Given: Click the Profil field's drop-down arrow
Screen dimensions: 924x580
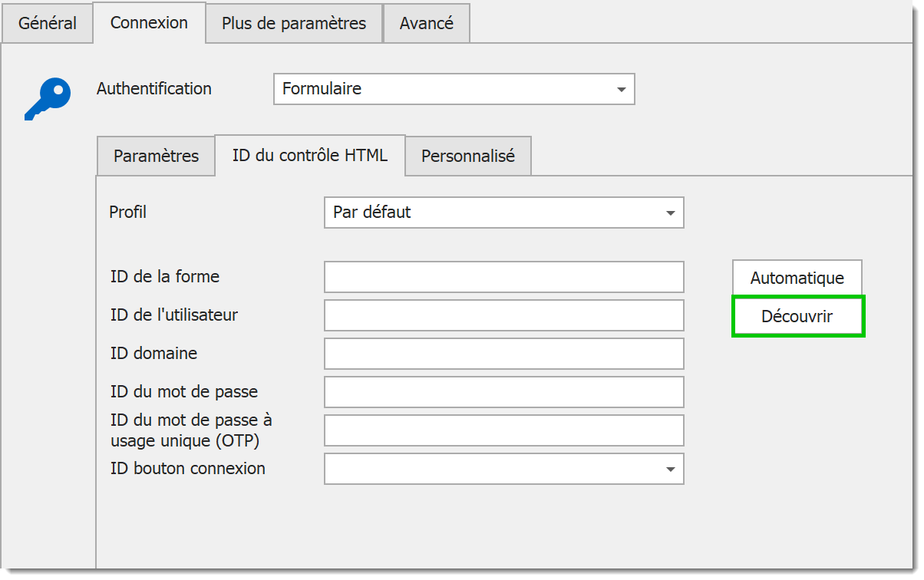Looking at the screenshot, I should (672, 213).
